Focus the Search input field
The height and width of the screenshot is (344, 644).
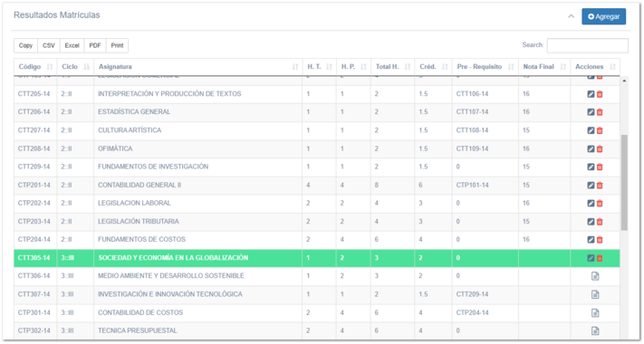point(587,45)
